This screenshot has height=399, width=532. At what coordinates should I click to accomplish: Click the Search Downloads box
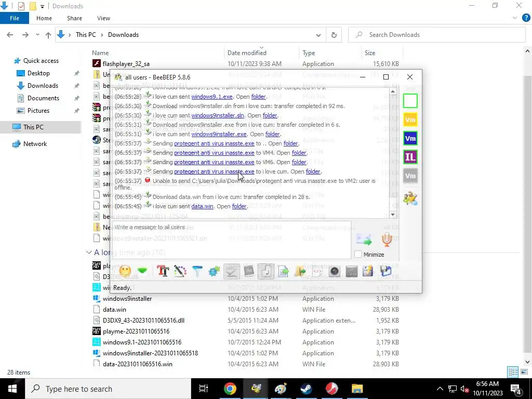click(437, 35)
